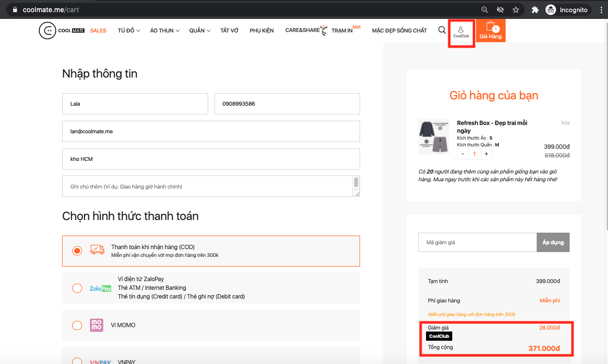Select the COD payment radio button

(77, 251)
